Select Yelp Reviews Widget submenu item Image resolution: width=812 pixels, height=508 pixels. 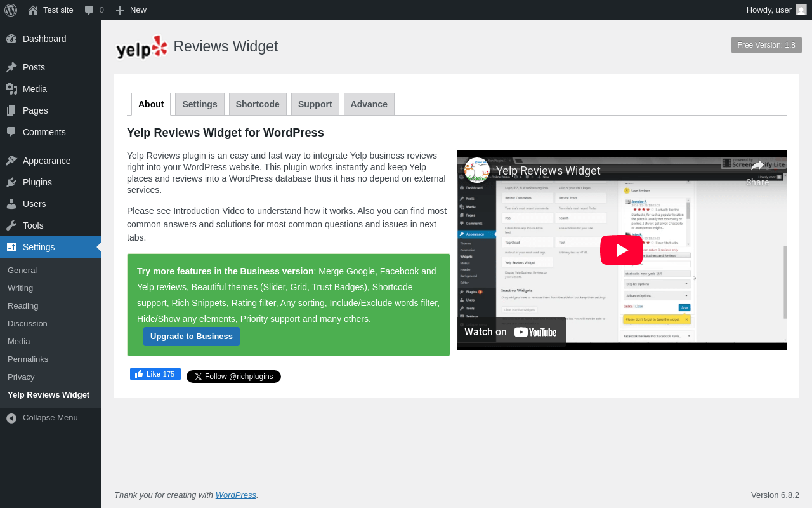tap(51, 395)
